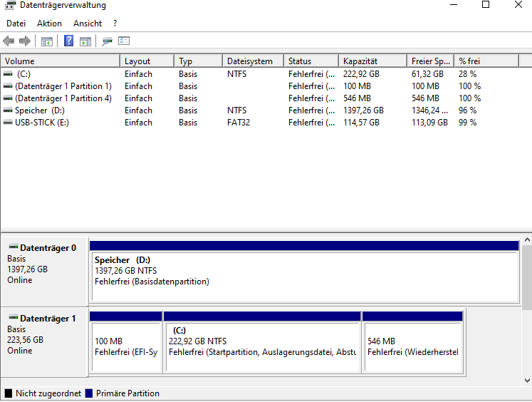Click the graphical pane scroll down arrow
The height and width of the screenshot is (402, 532).
[527, 381]
